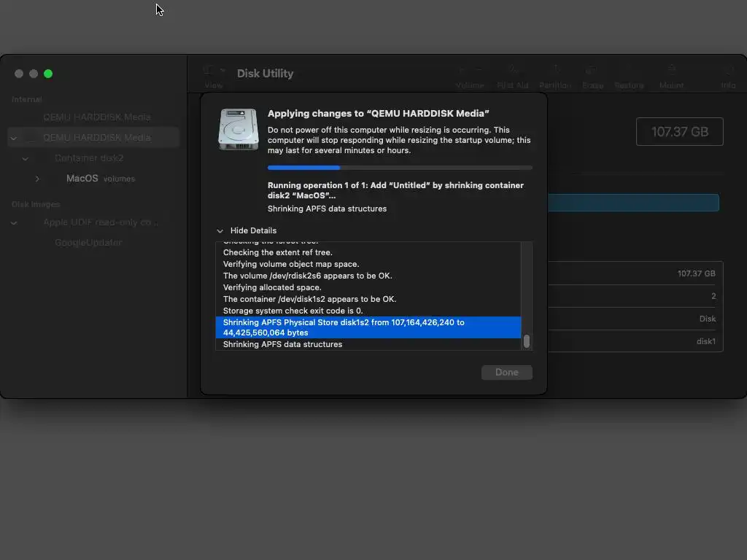This screenshot has width=747, height=560.
Task: Click the blue partition usage bar
Action: [633, 203]
